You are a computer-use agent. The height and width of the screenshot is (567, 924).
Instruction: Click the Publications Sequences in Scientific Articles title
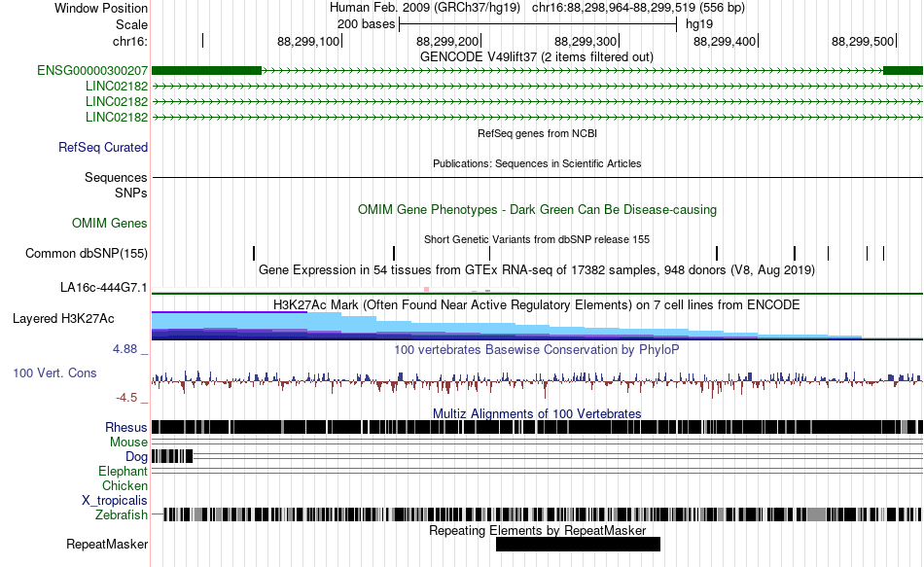(537, 163)
